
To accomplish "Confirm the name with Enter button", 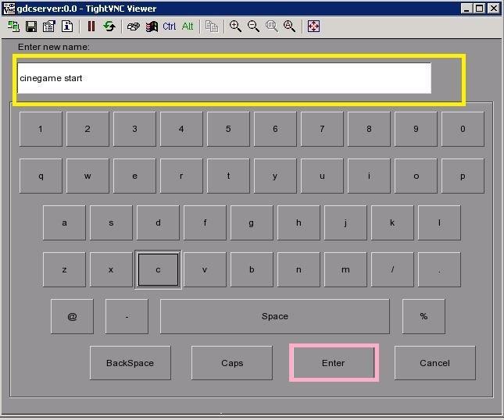I will (x=334, y=363).
